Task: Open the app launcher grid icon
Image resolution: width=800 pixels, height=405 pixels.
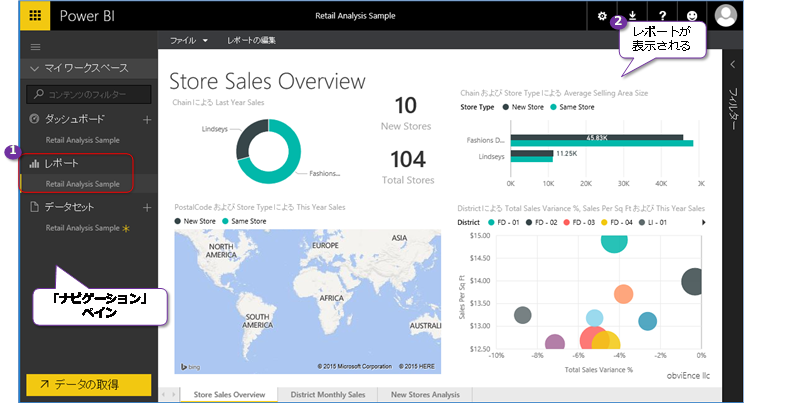Action: 35,15
